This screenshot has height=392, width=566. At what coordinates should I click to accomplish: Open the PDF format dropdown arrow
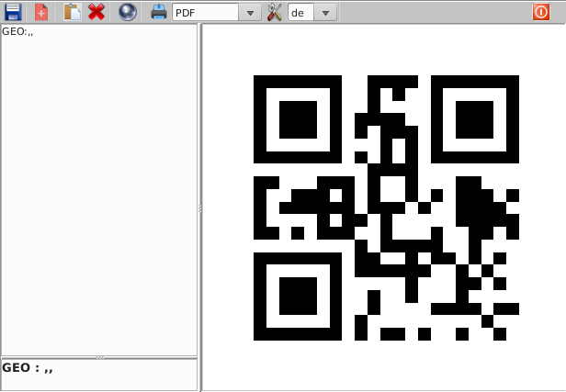click(250, 13)
